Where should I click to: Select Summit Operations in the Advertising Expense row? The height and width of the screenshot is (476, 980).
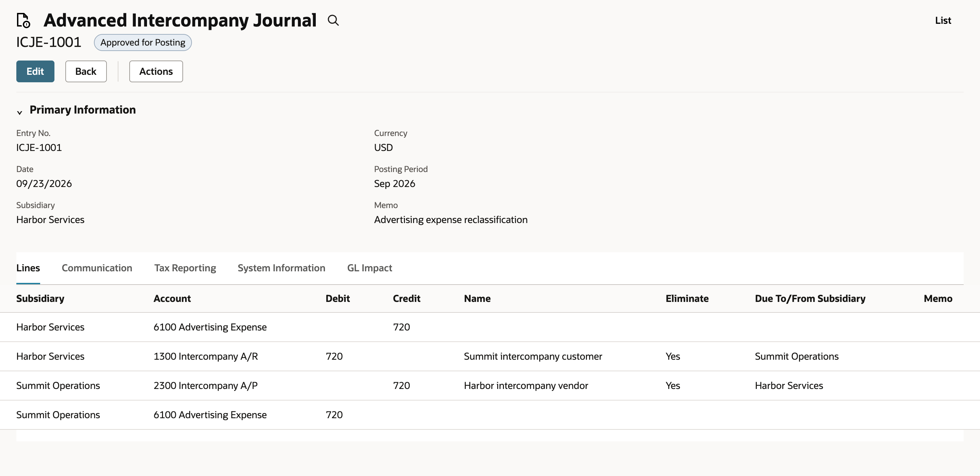[58, 415]
